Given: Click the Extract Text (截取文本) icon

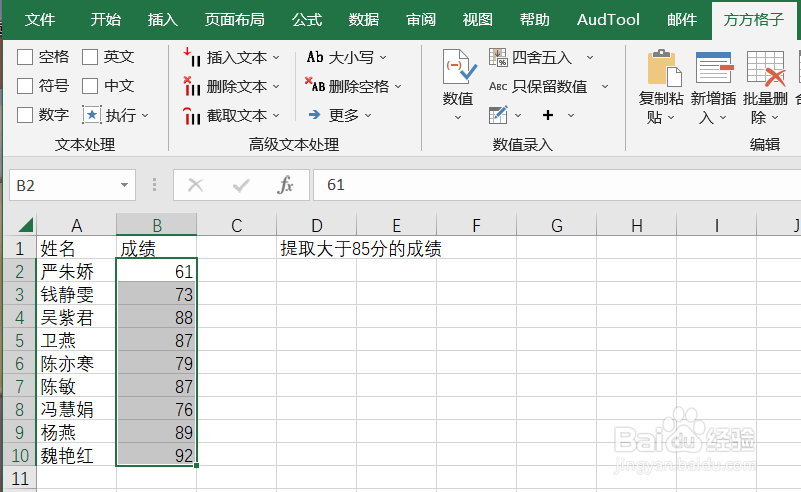Looking at the screenshot, I should point(192,115).
